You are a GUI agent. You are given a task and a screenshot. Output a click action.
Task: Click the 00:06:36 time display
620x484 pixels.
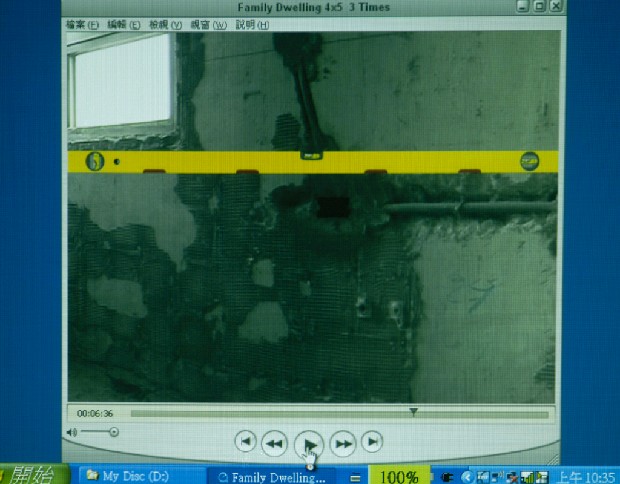pos(95,413)
